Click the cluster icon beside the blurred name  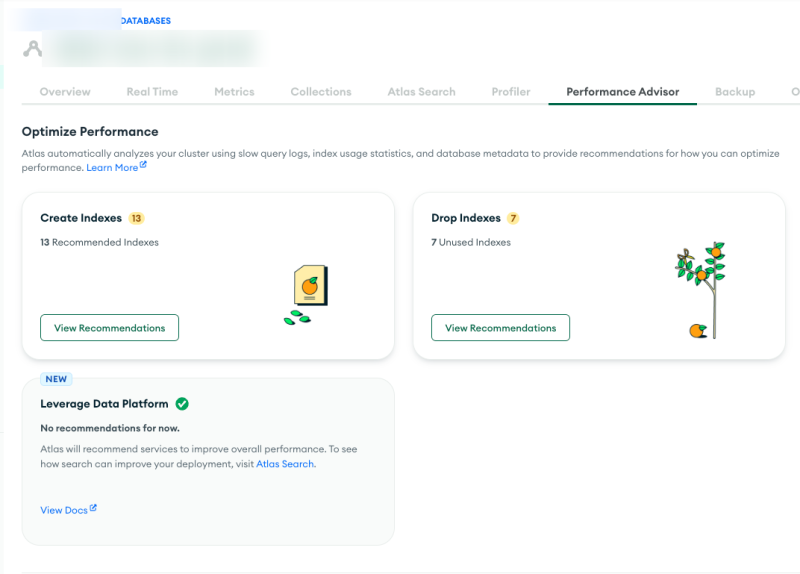pyautogui.click(x=34, y=48)
